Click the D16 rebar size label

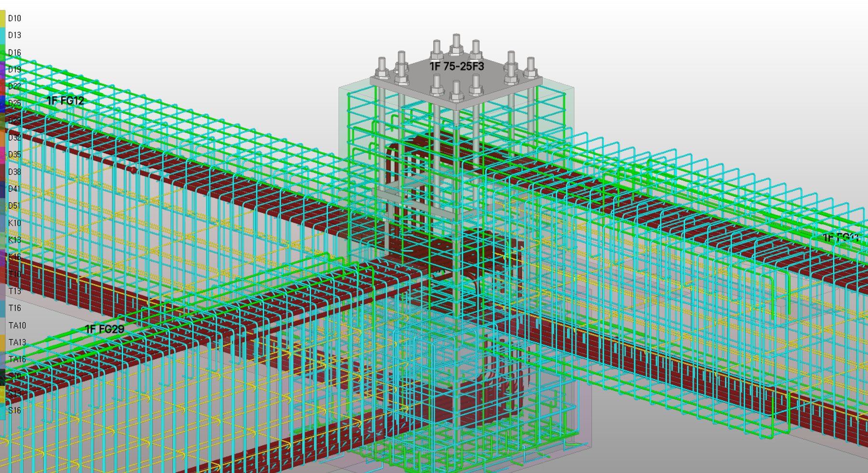click(14, 53)
